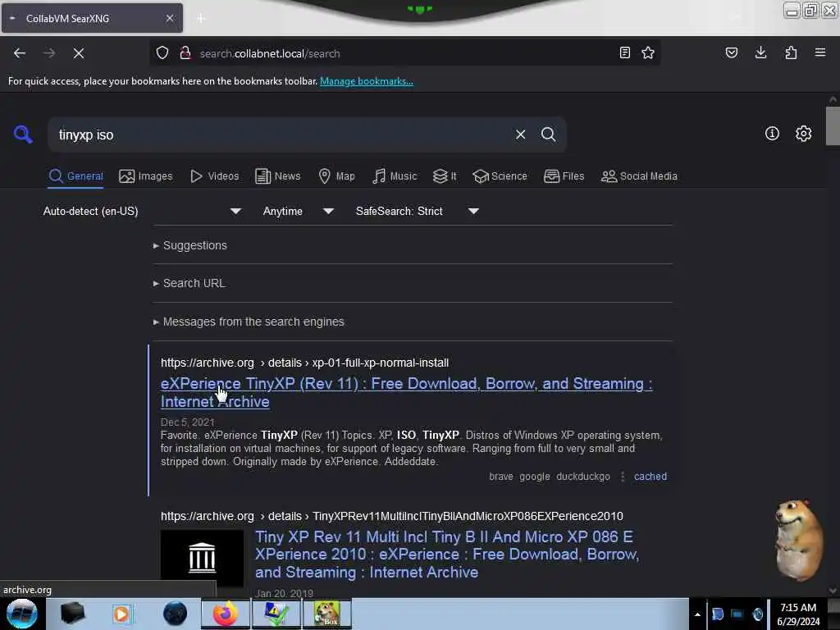Click Manage bookmarks link
Screen dimensions: 840x630
[367, 81]
